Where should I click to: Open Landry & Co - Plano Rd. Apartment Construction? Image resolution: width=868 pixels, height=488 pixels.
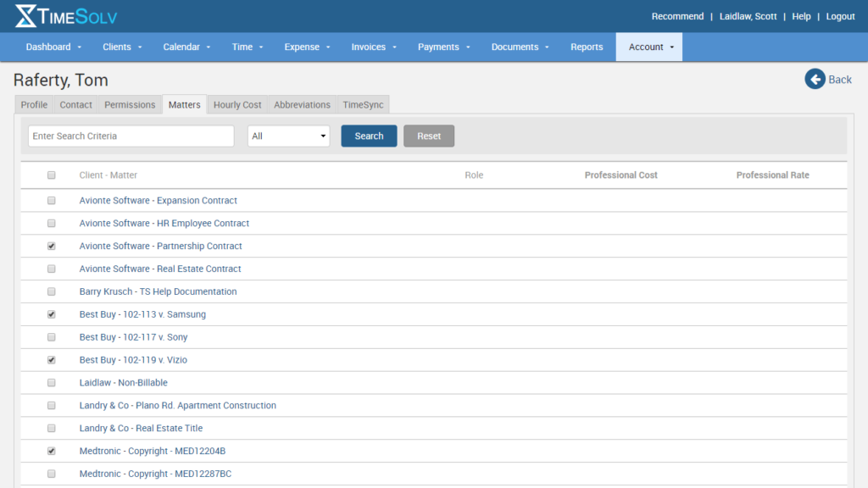click(x=178, y=405)
